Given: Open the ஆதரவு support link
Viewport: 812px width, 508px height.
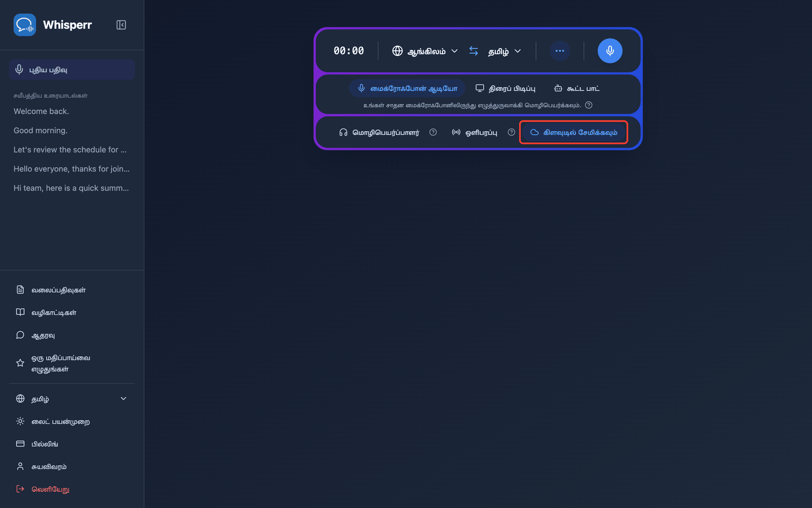Looking at the screenshot, I should click(72, 335).
